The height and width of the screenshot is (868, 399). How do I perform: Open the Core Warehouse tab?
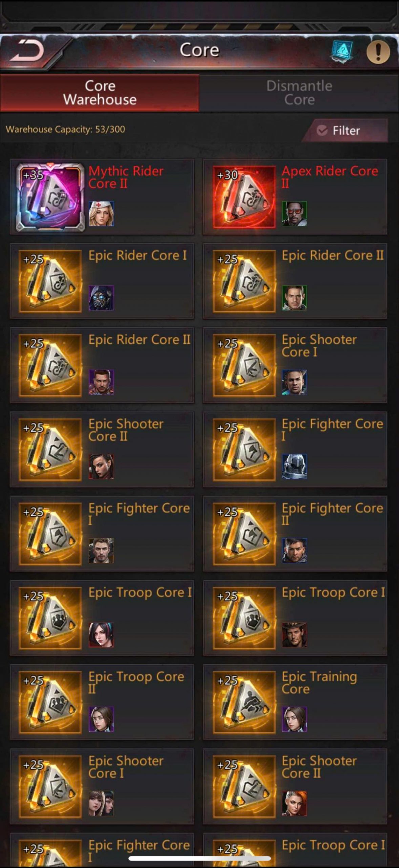point(100,93)
